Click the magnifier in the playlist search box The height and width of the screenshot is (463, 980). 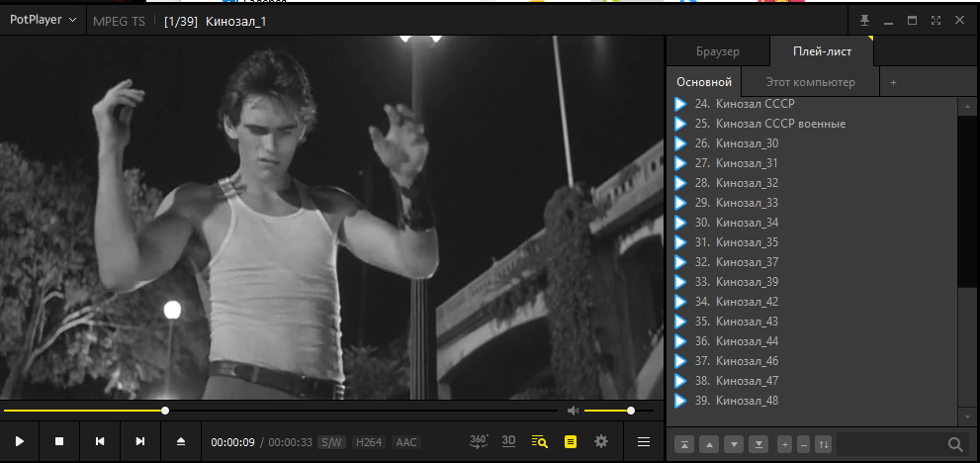tap(955, 445)
